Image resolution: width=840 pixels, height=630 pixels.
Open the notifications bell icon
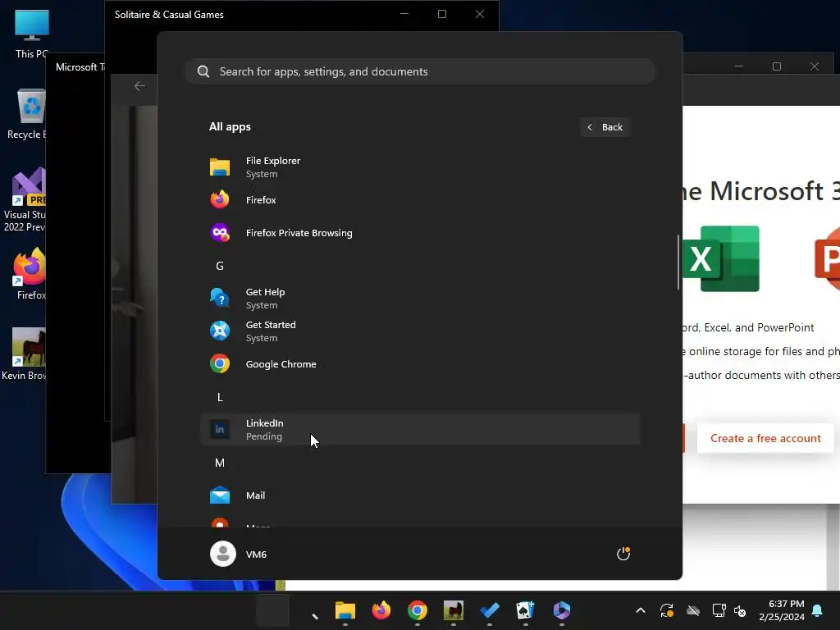818,610
